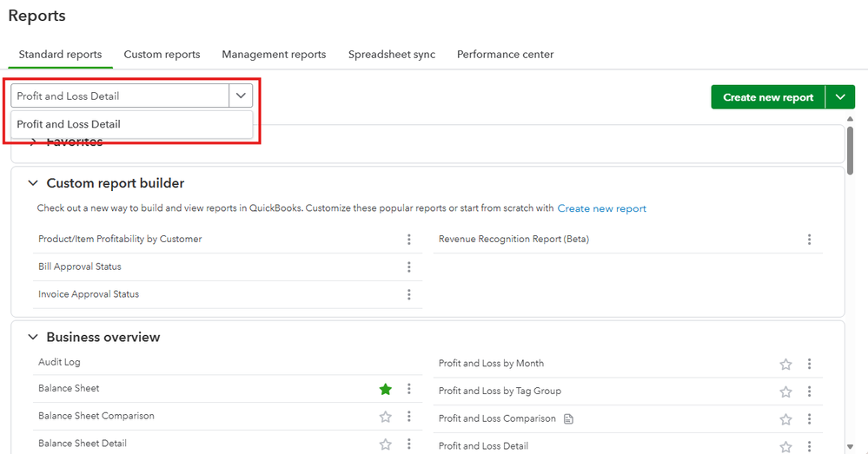Open the Management reports tab
Image resolution: width=868 pixels, height=454 pixels.
coord(274,55)
